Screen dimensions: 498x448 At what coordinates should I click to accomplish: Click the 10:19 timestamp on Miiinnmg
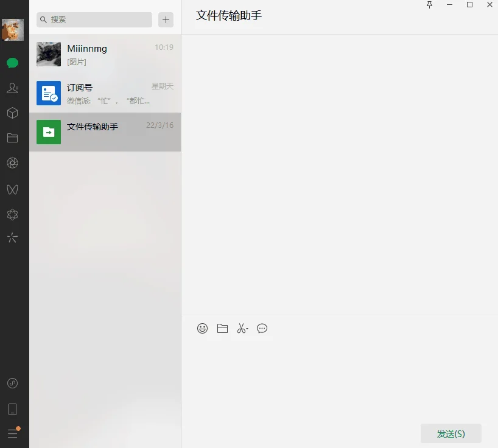tap(164, 47)
